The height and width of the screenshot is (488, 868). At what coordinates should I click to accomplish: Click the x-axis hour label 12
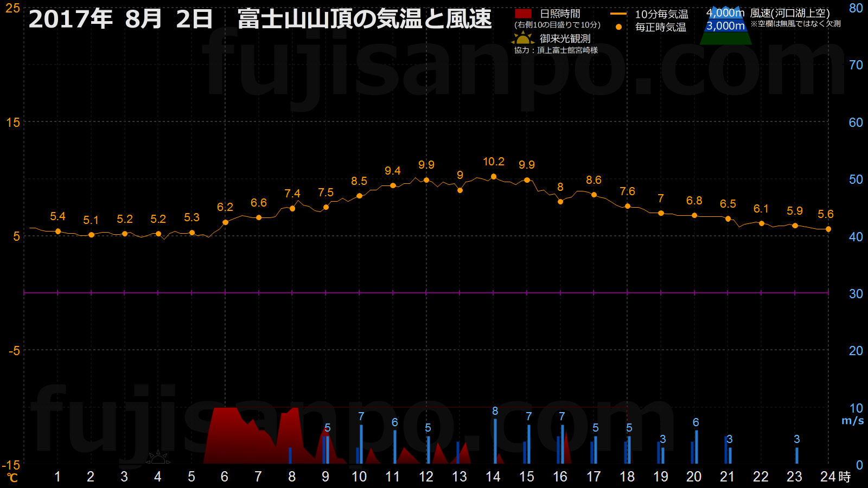[426, 477]
